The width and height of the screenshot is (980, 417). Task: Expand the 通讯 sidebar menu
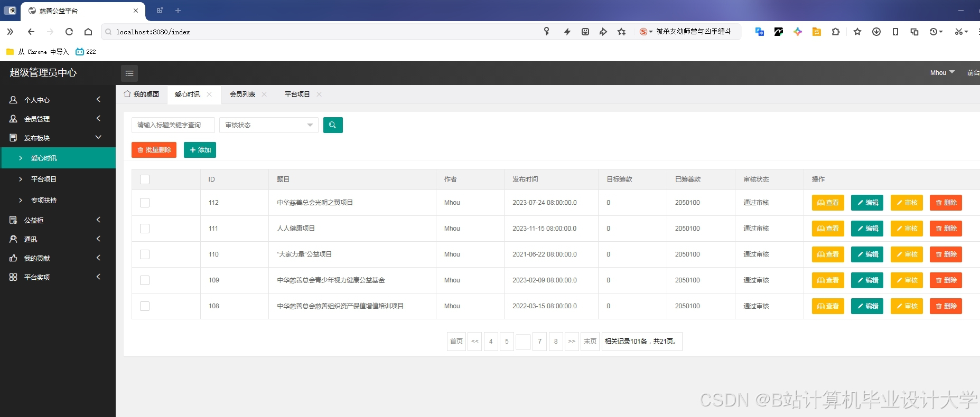[58, 239]
